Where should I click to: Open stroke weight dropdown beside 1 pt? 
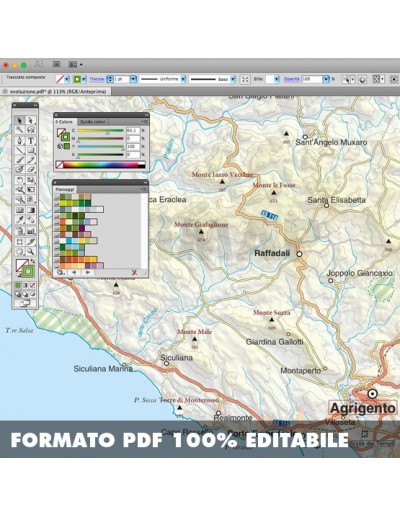click(x=133, y=79)
